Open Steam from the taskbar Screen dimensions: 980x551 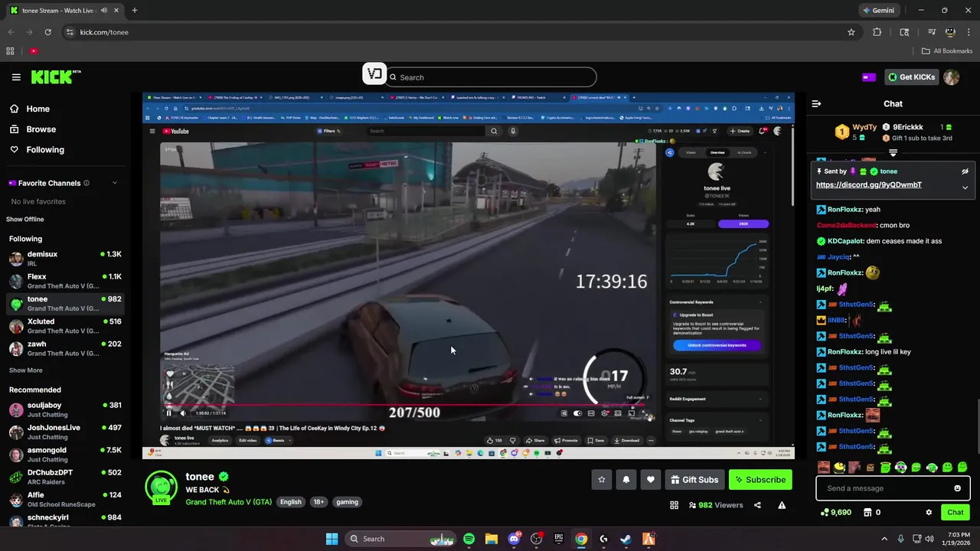point(626,539)
